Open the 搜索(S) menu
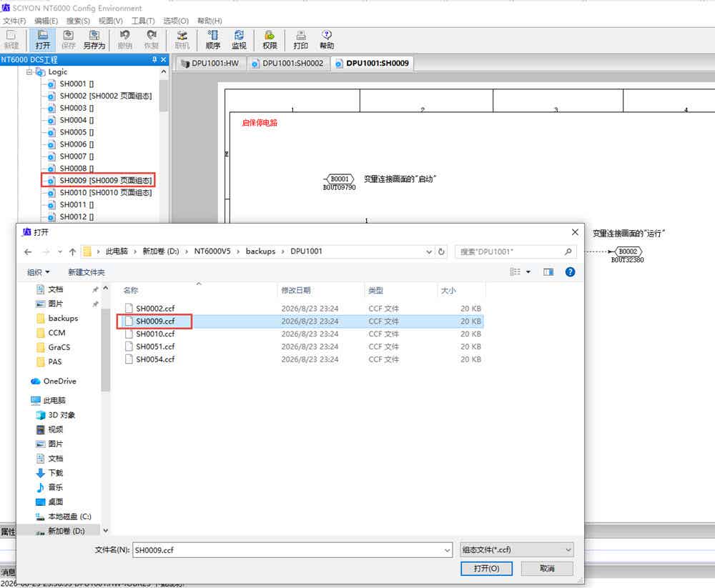The width and height of the screenshot is (715, 588). coord(78,21)
